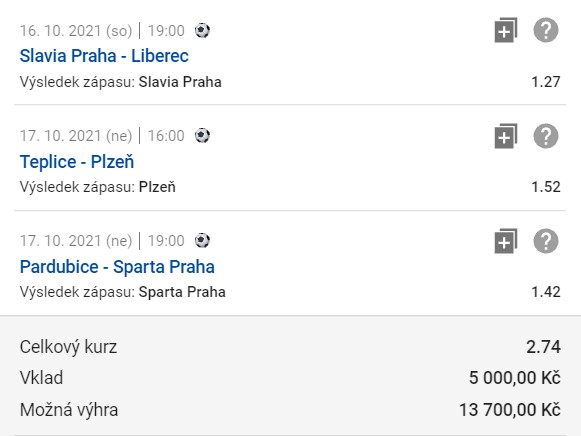Click football icon next to 16. 10. 2021 19:00
Viewport: 581px width, 436px height.
coord(202,30)
